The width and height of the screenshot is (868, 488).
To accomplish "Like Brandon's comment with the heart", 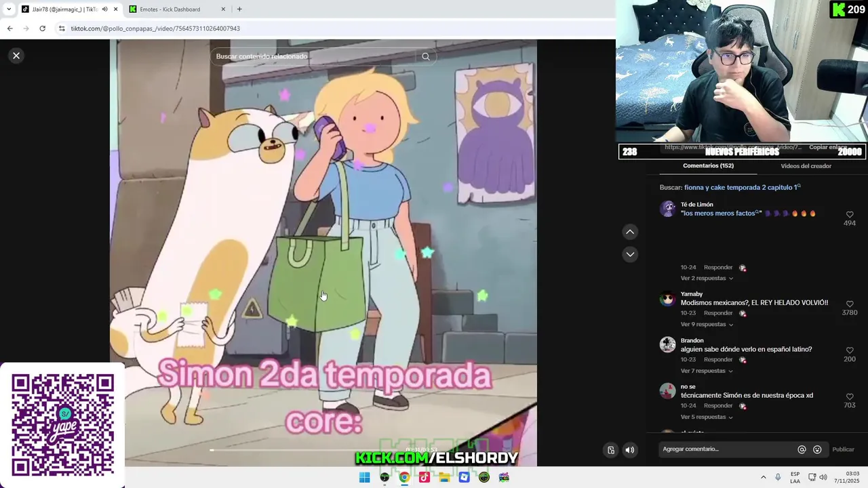I will point(850,350).
